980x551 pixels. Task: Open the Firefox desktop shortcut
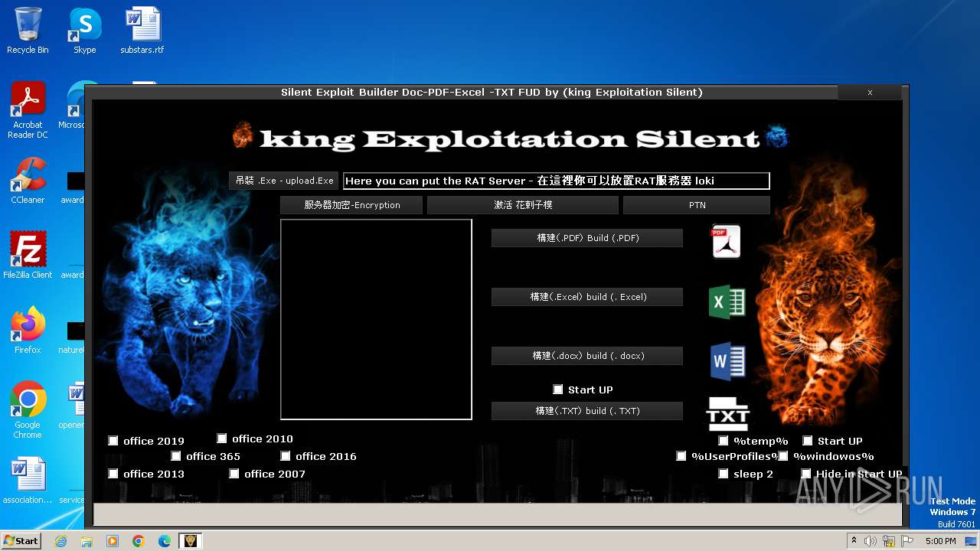click(28, 331)
